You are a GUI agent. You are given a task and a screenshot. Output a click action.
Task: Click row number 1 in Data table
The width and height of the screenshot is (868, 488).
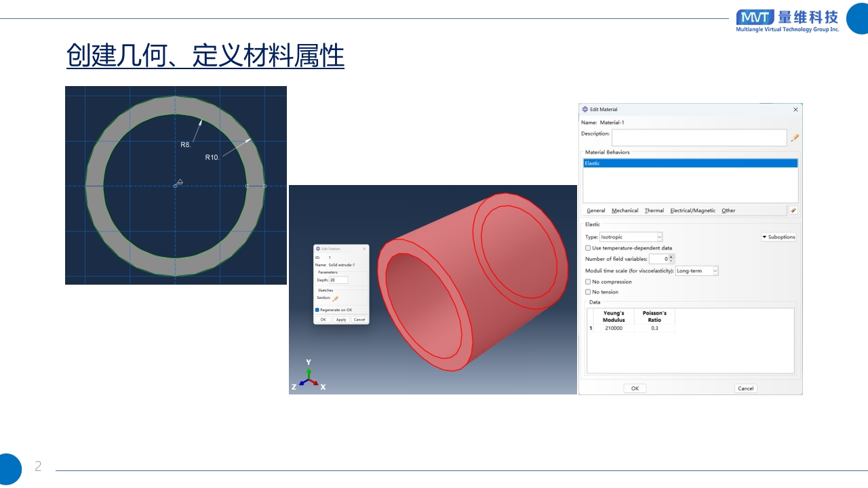coord(591,328)
